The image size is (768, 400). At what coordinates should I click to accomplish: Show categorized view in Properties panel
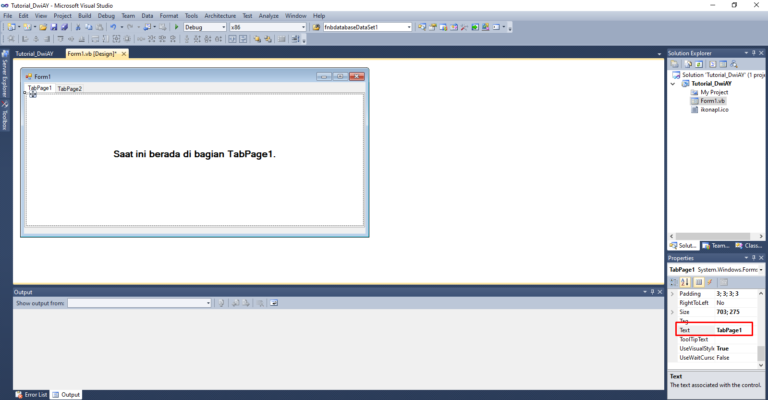674,282
